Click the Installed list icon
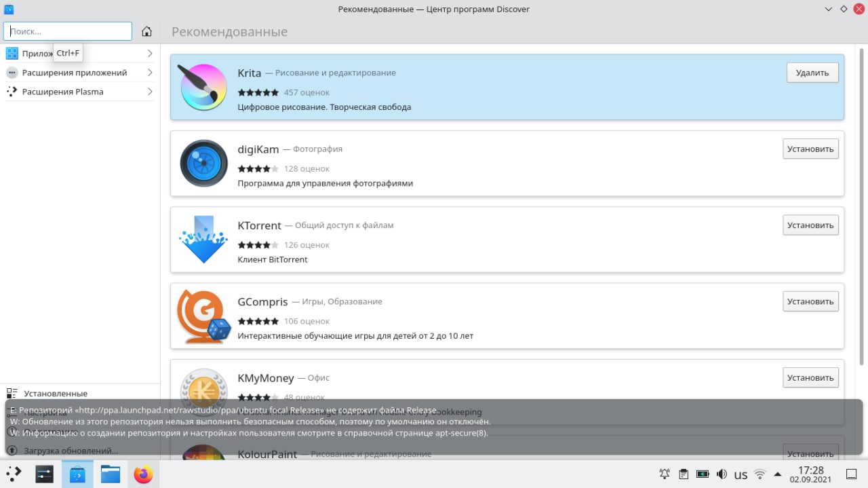 tap(12, 393)
